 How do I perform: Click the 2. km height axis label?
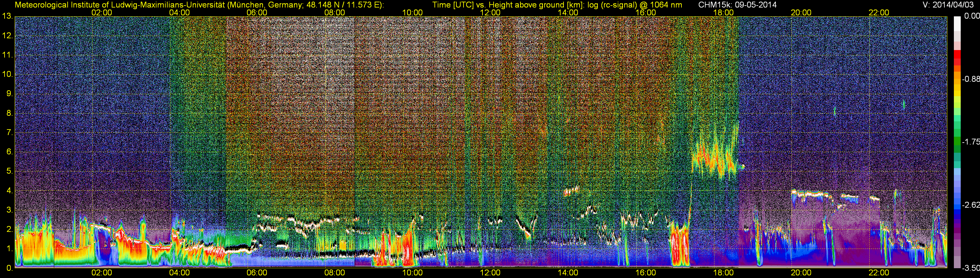pos(9,229)
